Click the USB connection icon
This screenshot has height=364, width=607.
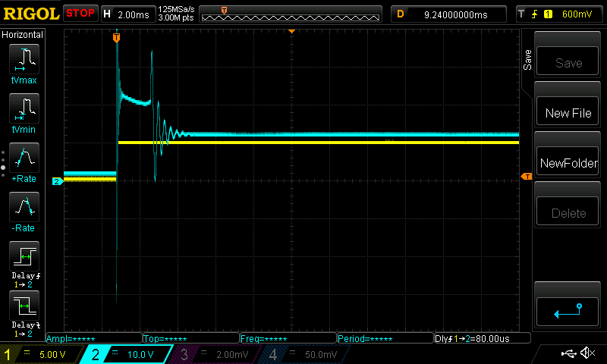(568, 353)
